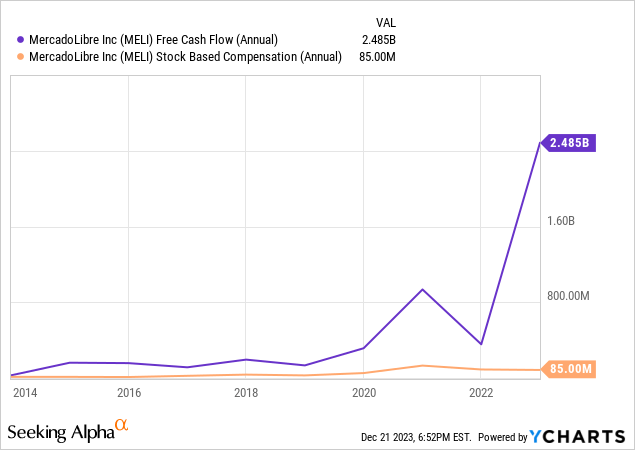This screenshot has height=450, width=635.
Task: Click the 2018 x-axis label
Action: tap(246, 392)
